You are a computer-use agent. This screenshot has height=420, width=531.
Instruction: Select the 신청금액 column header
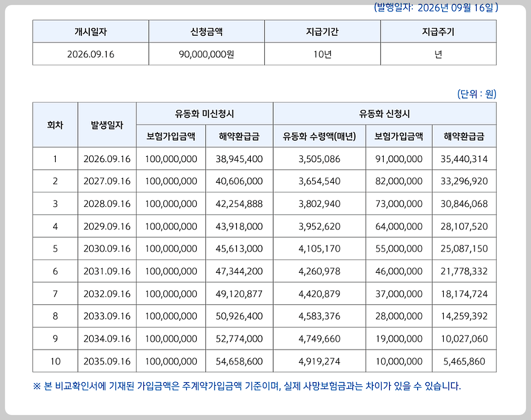(206, 32)
